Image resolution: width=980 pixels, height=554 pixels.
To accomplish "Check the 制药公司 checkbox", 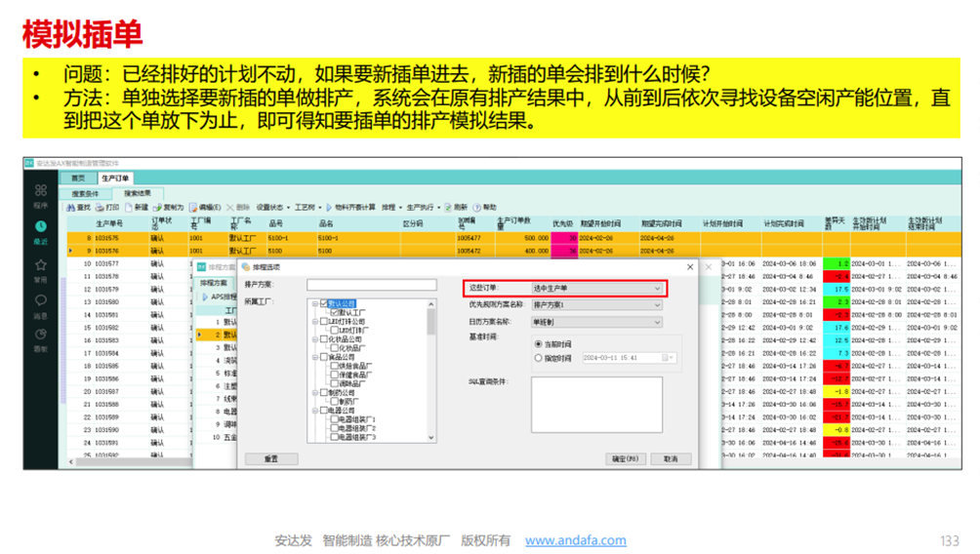I will (324, 393).
